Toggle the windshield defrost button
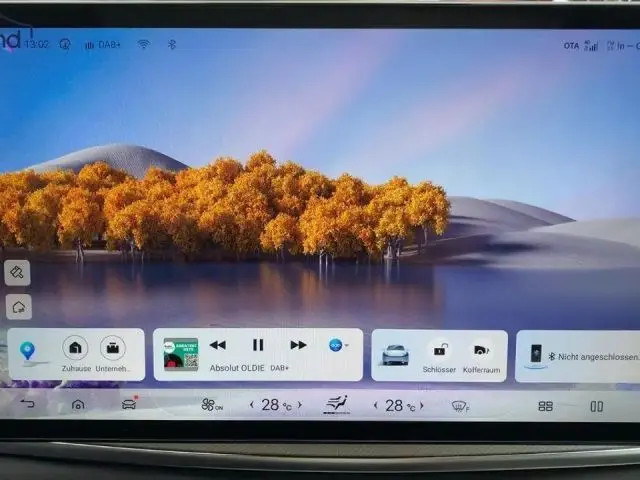The width and height of the screenshot is (640, 480). point(460,406)
